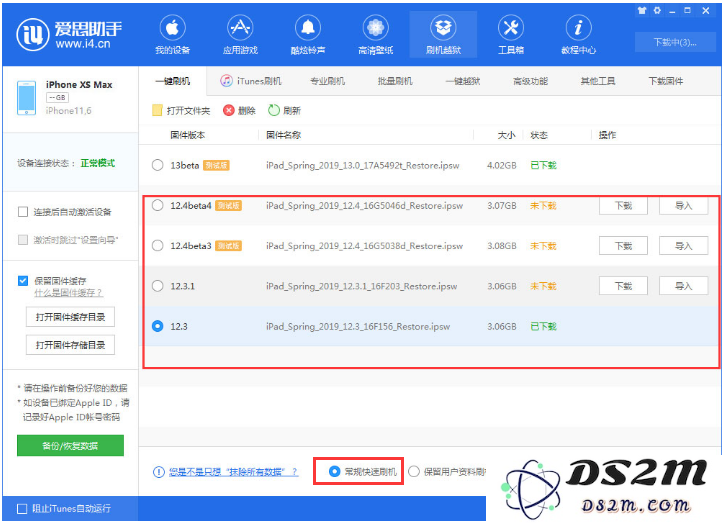Click the 测试版 badge on 13beta row

click(216, 165)
